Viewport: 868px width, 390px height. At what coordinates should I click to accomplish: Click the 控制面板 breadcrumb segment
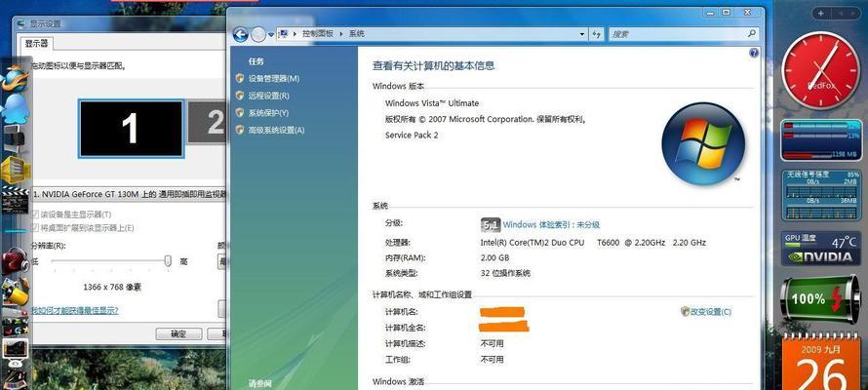click(x=318, y=34)
